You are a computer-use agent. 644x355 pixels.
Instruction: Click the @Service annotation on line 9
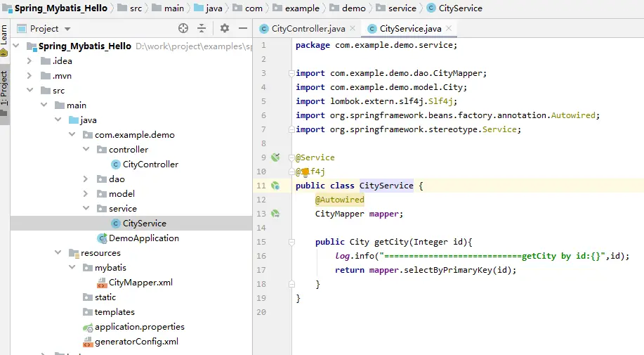(x=315, y=157)
